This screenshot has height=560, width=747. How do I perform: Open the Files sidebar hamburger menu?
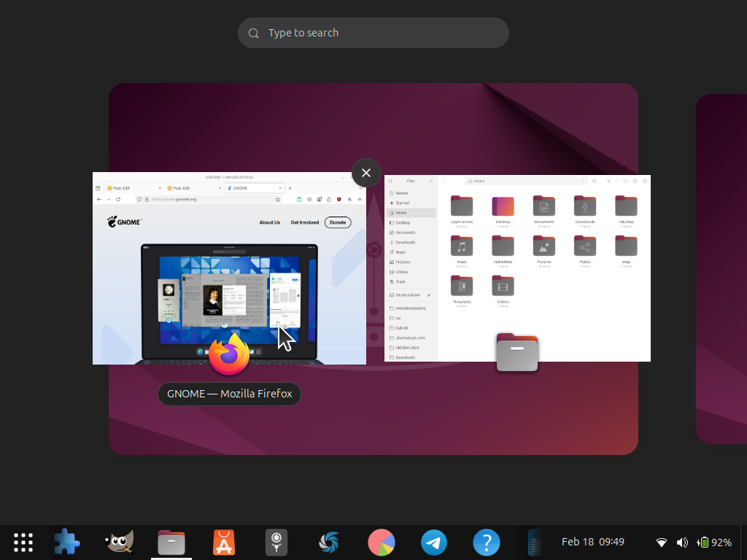pyautogui.click(x=431, y=181)
